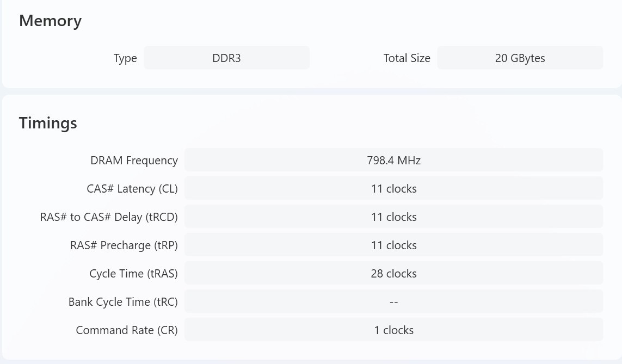Viewport: 622px width, 364px height.
Task: Select the tRCD 11 clocks value field
Action: 393,217
